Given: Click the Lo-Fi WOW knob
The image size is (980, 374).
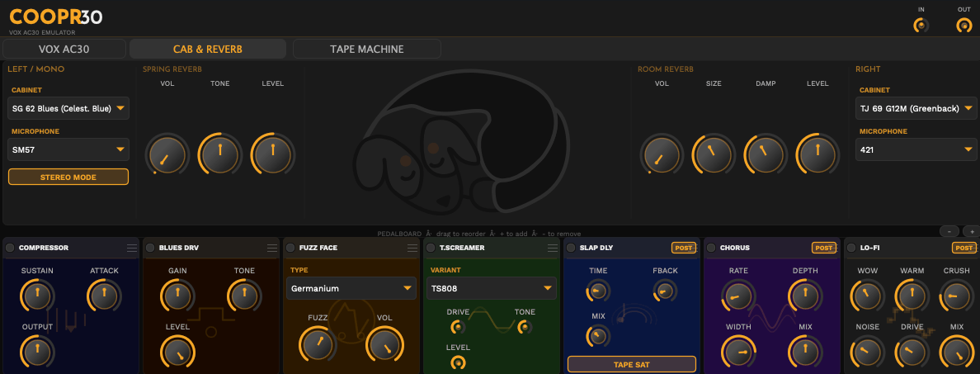Looking at the screenshot, I should tap(868, 296).
